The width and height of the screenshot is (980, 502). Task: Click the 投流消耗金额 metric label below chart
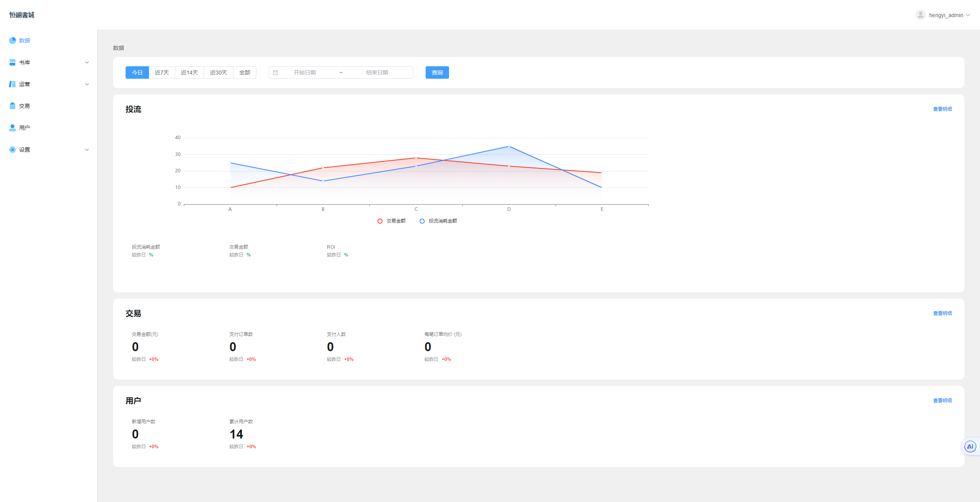[x=146, y=247]
